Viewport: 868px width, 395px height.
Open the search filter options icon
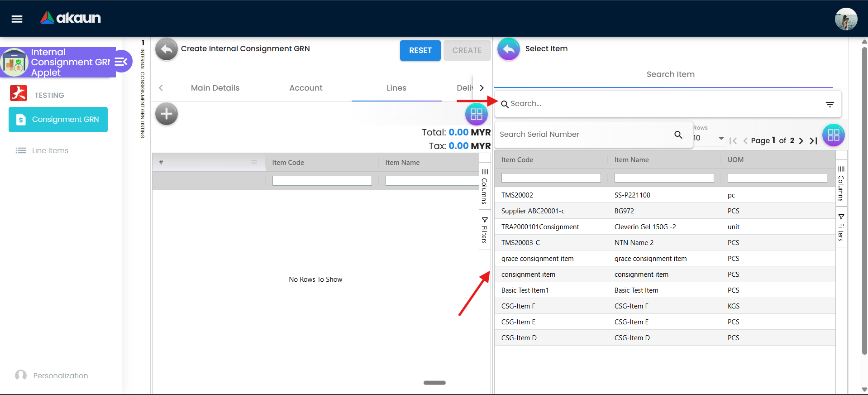pos(830,104)
